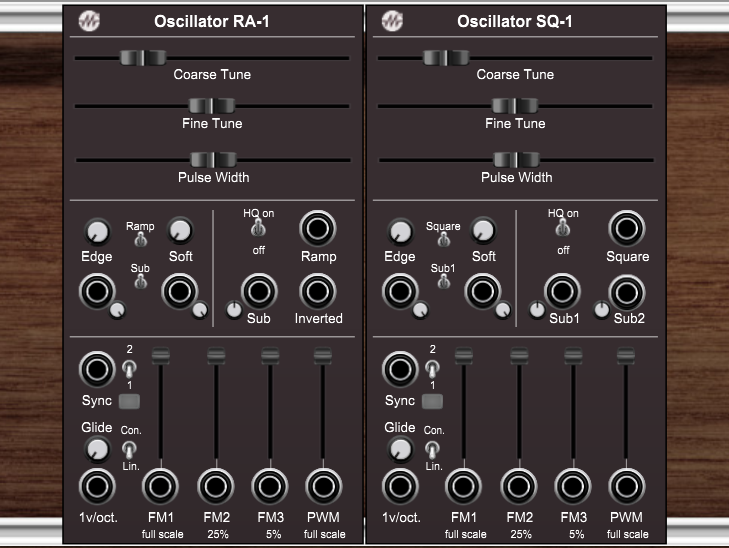Image resolution: width=729 pixels, height=548 pixels.
Task: Click the Square output jack on SQ-1
Action: coord(627,229)
